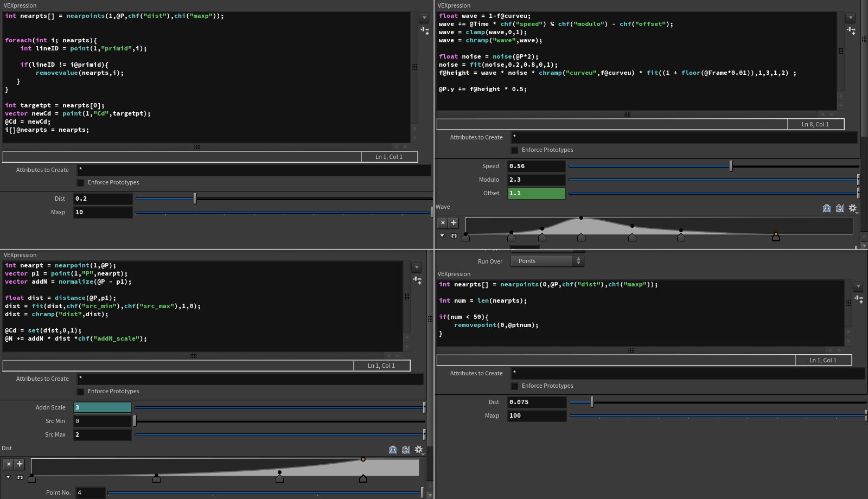The height and width of the screenshot is (499, 868).
Task: Click the Attributes to Create field in top-left
Action: (x=253, y=170)
